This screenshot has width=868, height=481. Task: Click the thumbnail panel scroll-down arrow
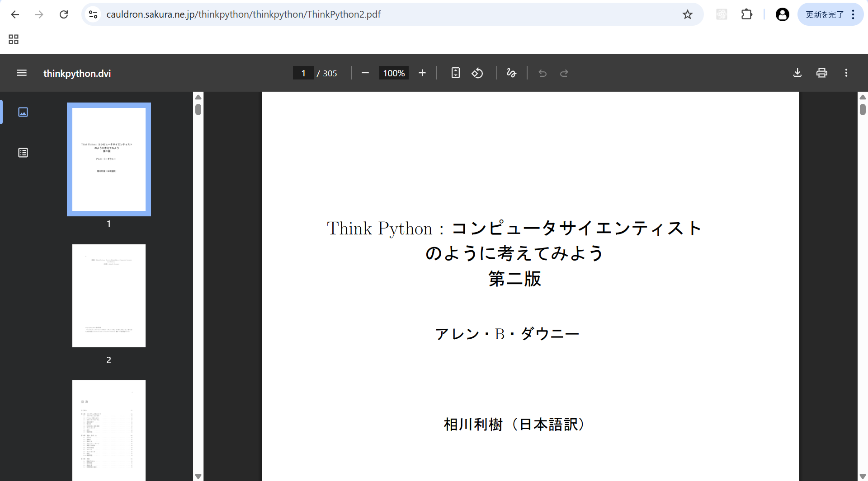[x=198, y=476]
